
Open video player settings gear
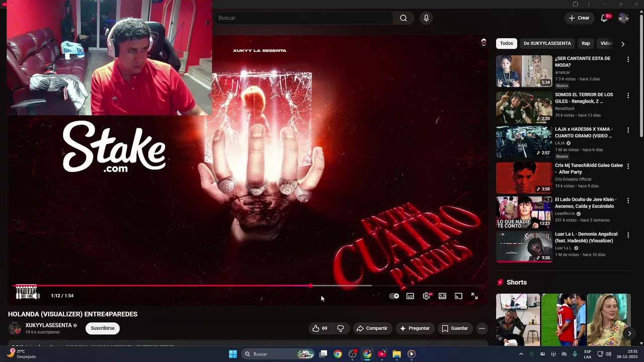(426, 296)
